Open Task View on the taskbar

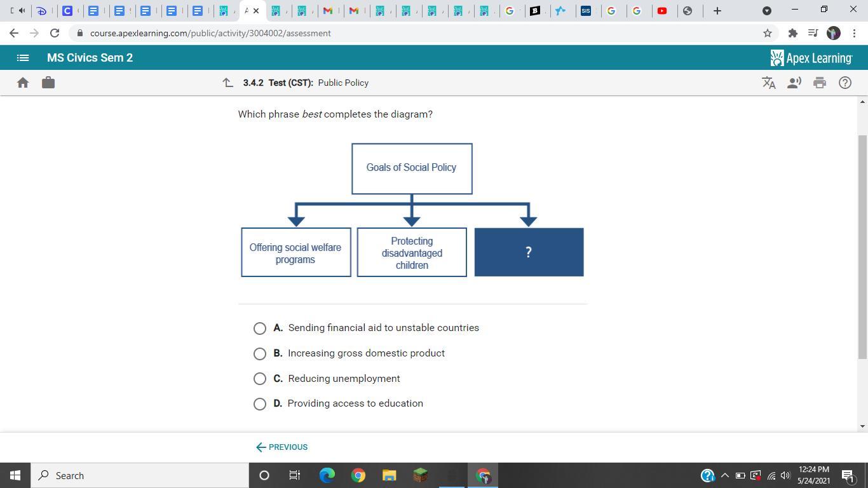pyautogui.click(x=295, y=475)
